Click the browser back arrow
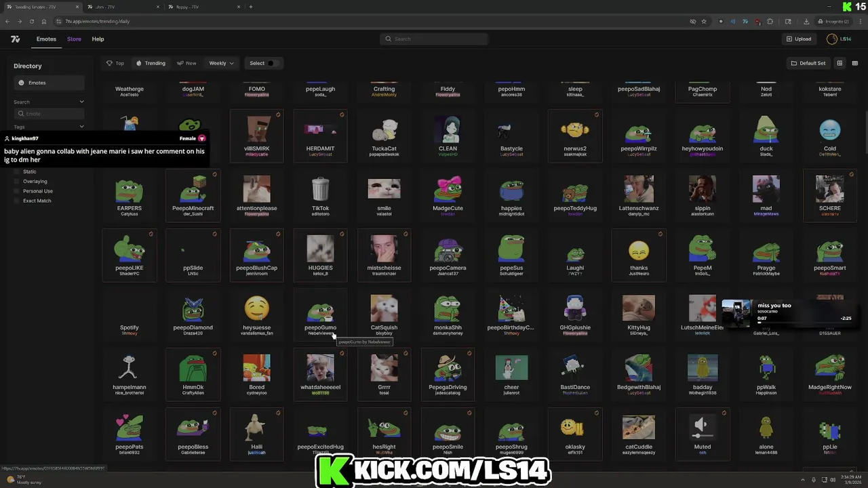This screenshot has width=868, height=488. click(7, 21)
